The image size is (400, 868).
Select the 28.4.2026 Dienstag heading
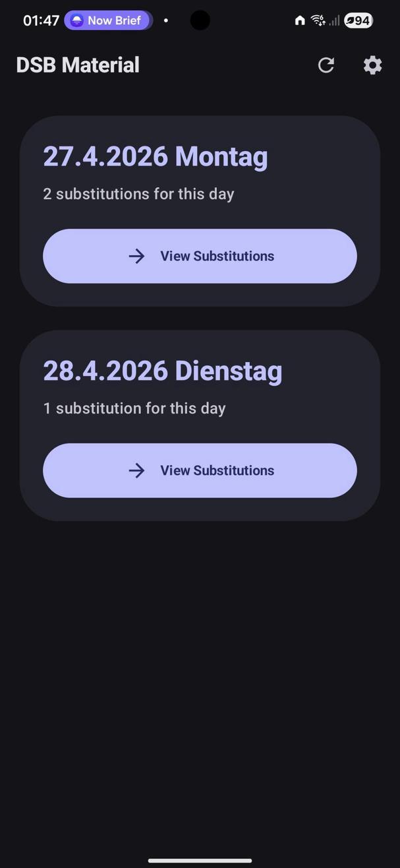coord(163,371)
